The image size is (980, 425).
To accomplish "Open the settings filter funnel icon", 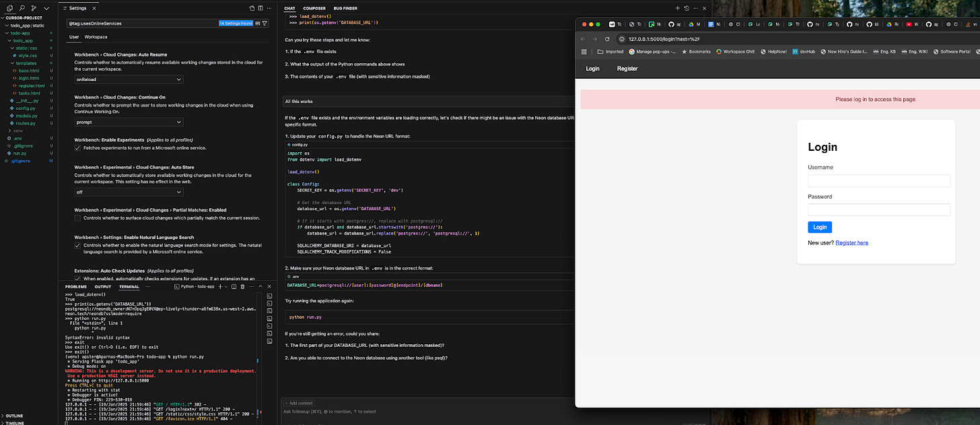I will click(265, 23).
